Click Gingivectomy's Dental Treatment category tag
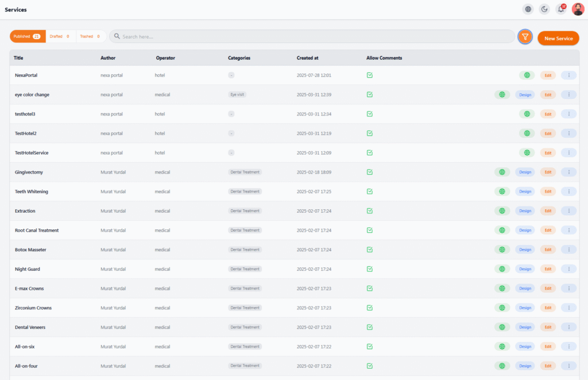Image resolution: width=588 pixels, height=380 pixels. pyautogui.click(x=245, y=172)
